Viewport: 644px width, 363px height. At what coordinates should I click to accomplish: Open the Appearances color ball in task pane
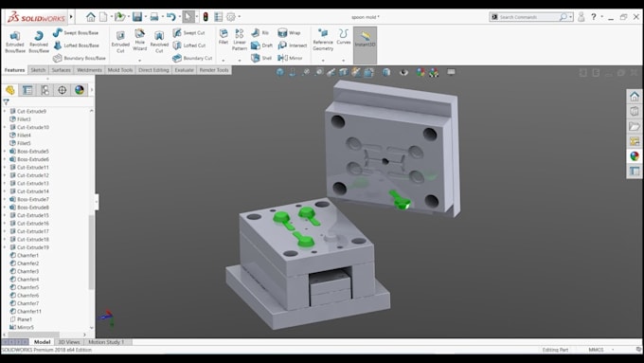click(635, 156)
